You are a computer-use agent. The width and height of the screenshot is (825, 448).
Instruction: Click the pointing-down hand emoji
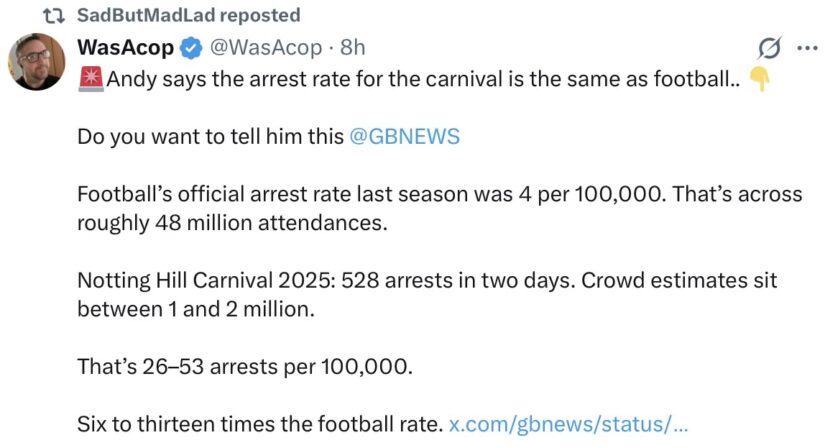(759, 79)
